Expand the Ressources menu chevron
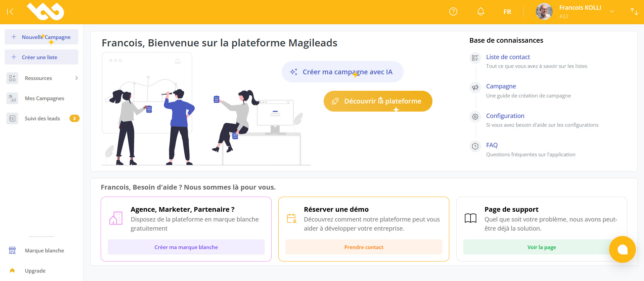Image resolution: width=644 pixels, height=281 pixels. (77, 78)
